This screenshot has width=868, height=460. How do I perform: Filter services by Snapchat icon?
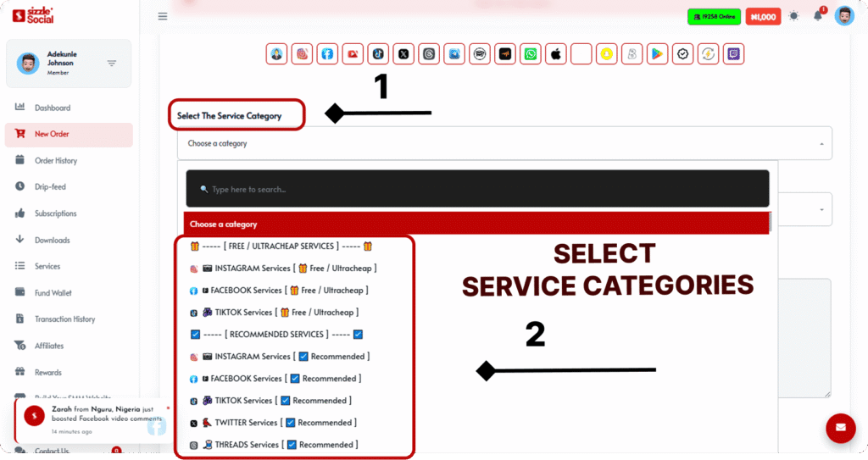(x=607, y=53)
